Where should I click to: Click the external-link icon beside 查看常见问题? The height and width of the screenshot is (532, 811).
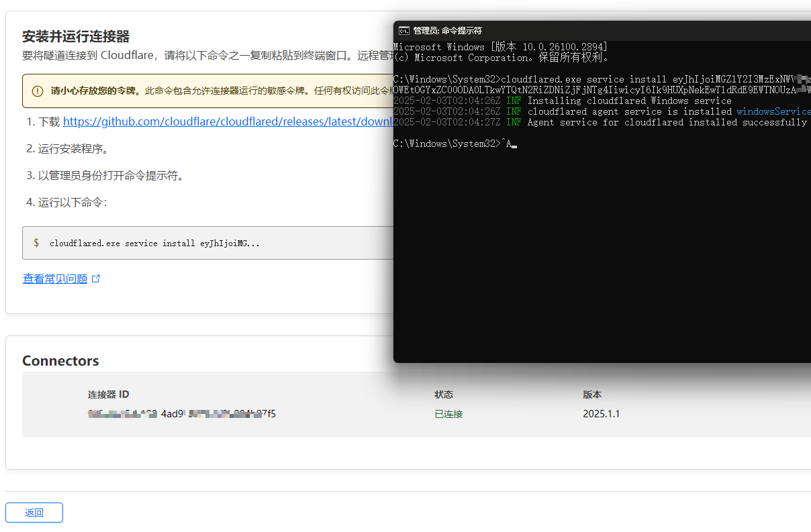(x=96, y=278)
